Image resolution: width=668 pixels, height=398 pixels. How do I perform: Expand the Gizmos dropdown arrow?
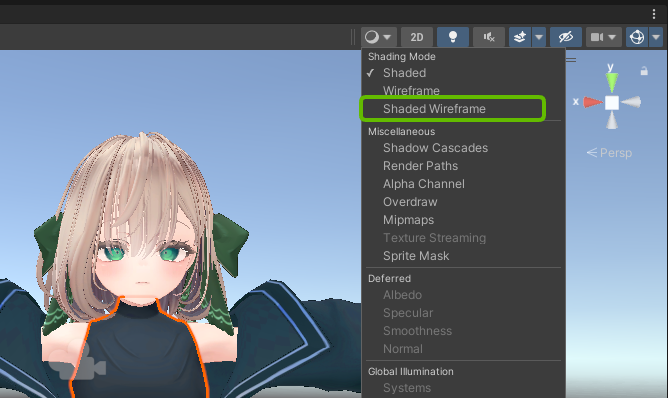pos(656,37)
